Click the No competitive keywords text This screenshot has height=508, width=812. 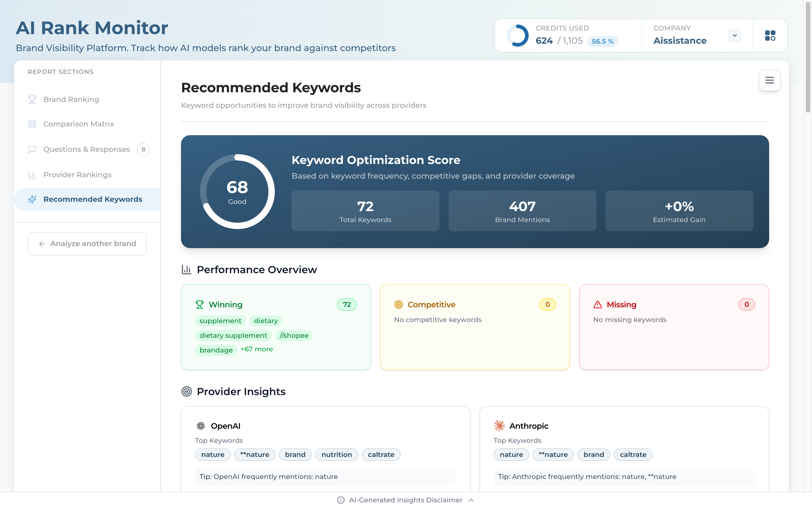tap(438, 319)
